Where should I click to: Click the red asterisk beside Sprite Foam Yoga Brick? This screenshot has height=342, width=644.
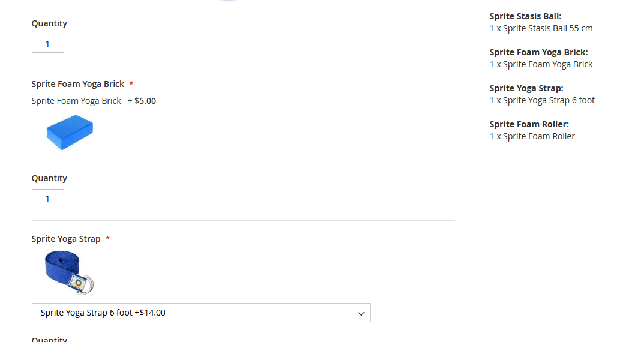click(131, 85)
